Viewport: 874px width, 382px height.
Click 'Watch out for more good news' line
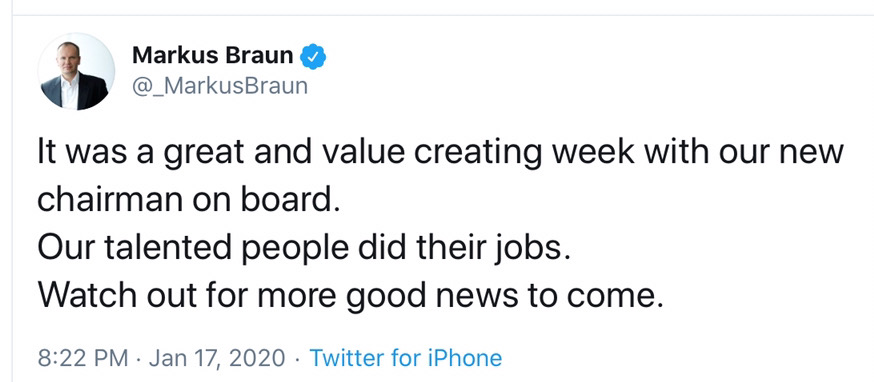click(351, 297)
